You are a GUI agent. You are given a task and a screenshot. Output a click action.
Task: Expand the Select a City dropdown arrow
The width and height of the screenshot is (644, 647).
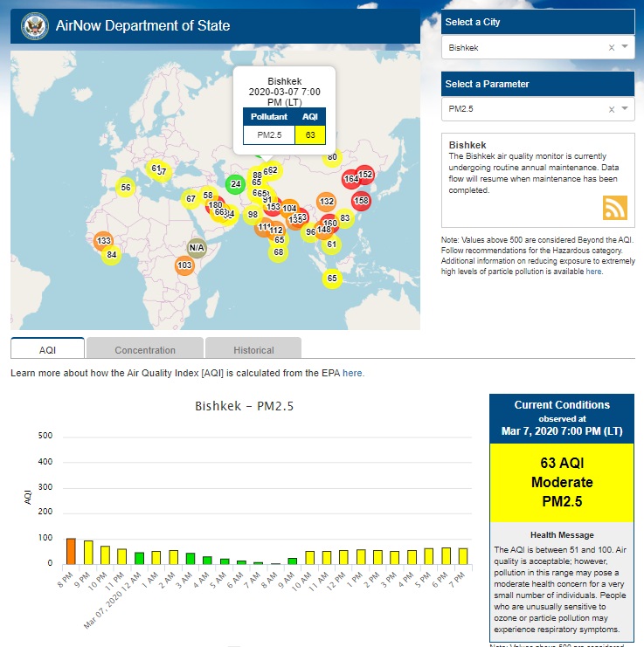(x=625, y=48)
